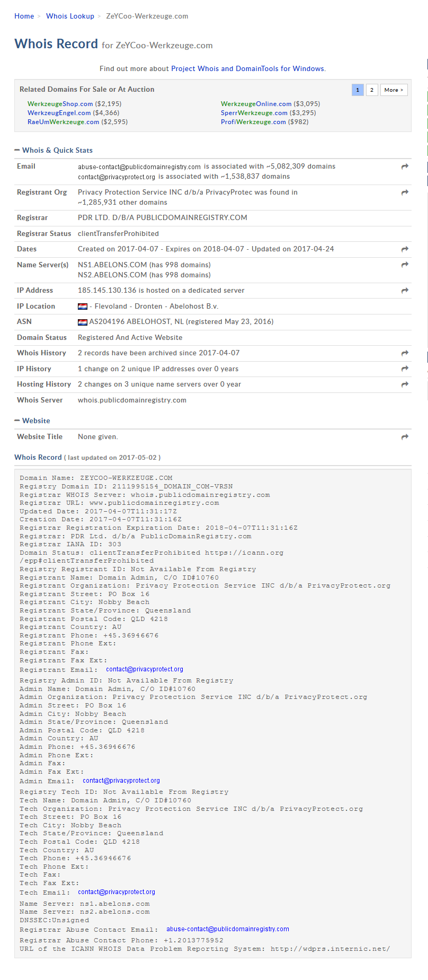Click the ZeYCoo-Werkzeuge.com breadcrumb text
Image resolution: width=428 pixels, height=980 pixels.
pos(147,16)
